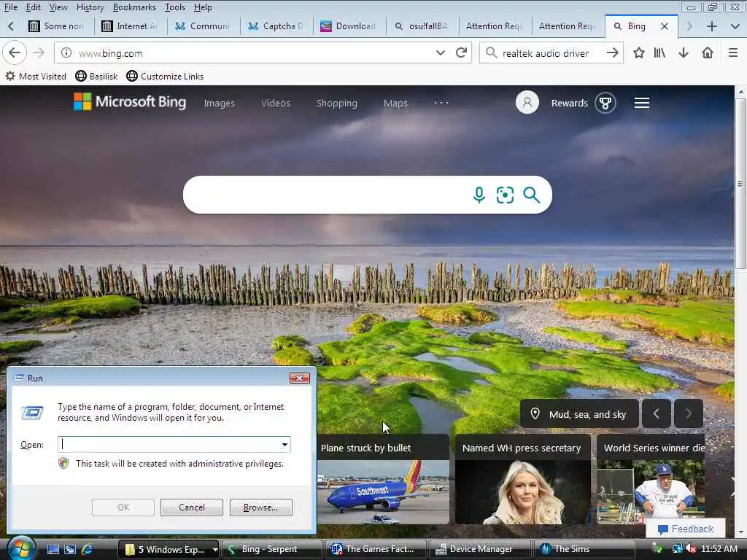Start voice search with microphone icon
Image resolution: width=747 pixels, height=560 pixels.
[x=479, y=195]
